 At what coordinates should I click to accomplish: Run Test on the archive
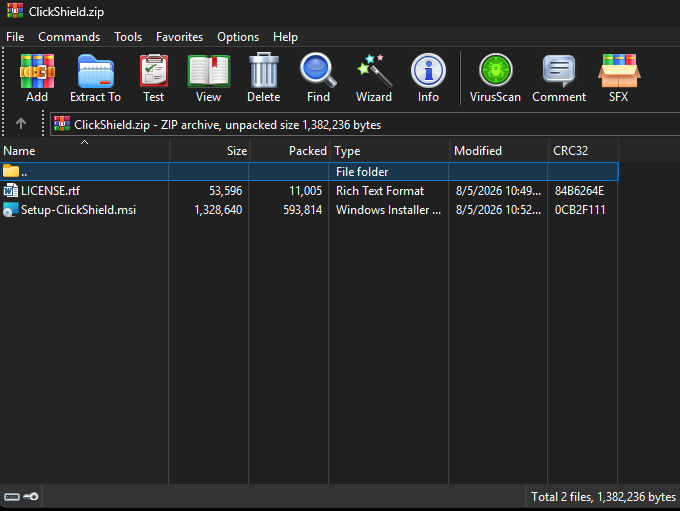154,72
